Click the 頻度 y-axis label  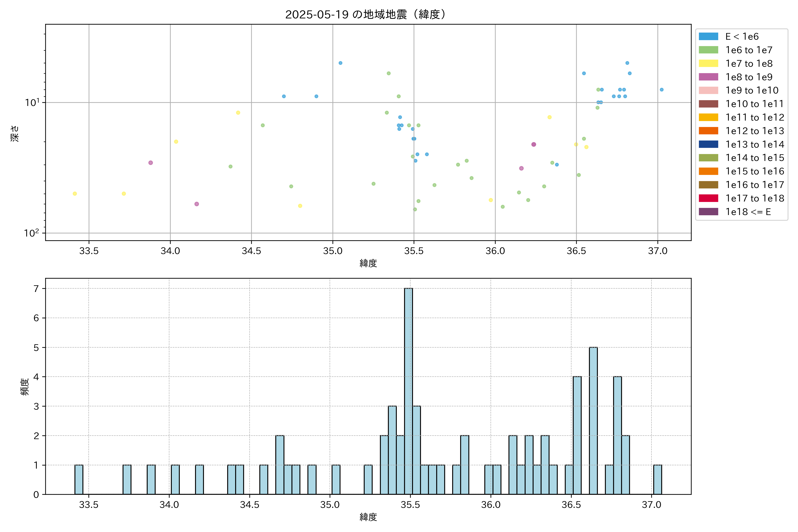click(24, 386)
